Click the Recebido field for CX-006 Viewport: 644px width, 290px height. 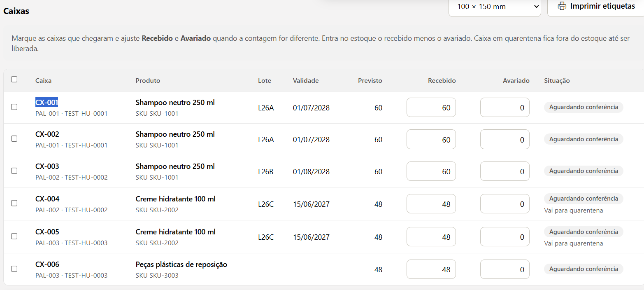pos(431,269)
